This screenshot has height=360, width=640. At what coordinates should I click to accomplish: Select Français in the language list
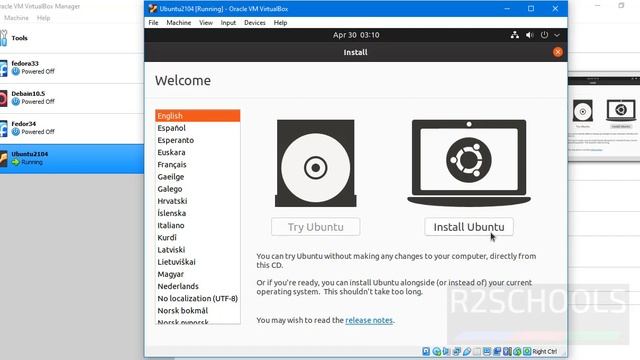click(198, 164)
